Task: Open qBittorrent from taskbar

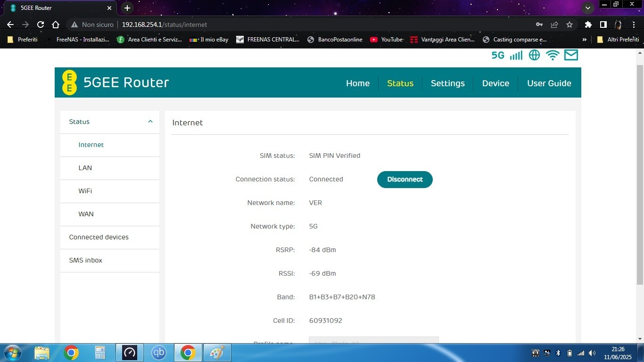Action: (x=159, y=353)
